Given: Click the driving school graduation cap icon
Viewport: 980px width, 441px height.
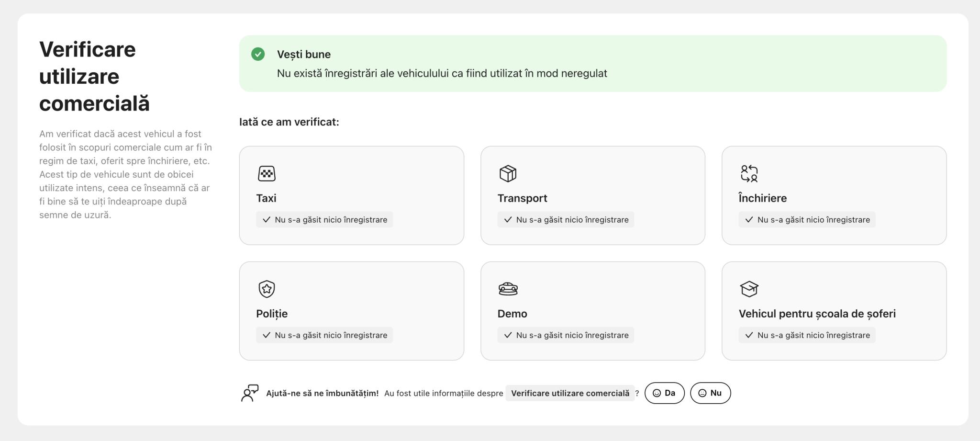Looking at the screenshot, I should pyautogui.click(x=749, y=289).
